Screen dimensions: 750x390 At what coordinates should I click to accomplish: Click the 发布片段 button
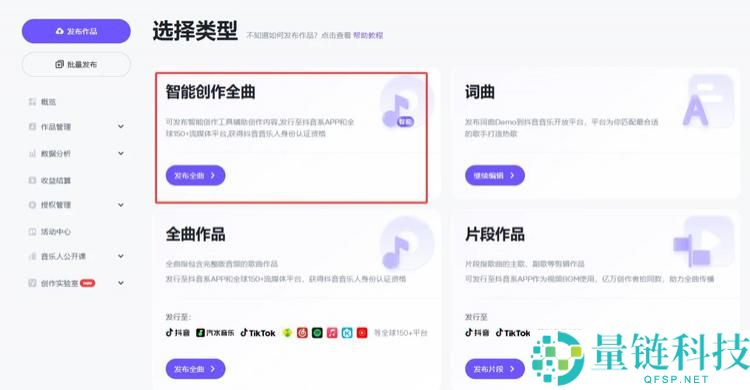pyautogui.click(x=495, y=369)
